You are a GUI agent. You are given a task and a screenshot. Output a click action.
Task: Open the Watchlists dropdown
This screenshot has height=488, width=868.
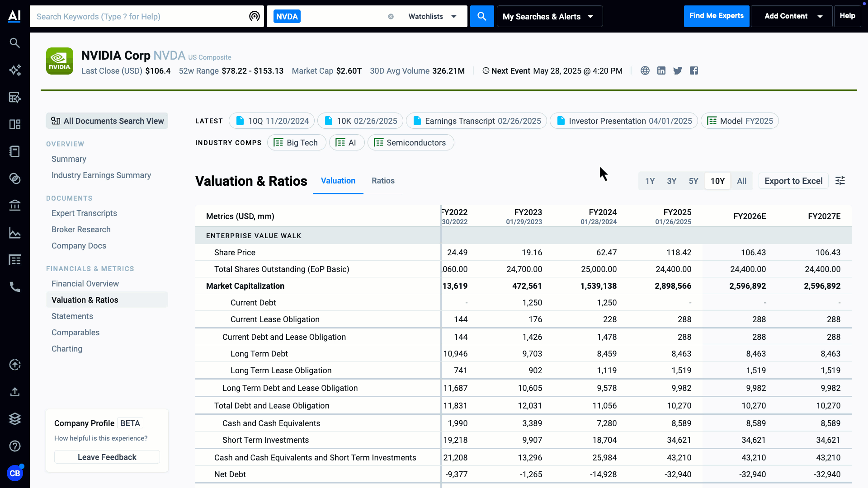pyautogui.click(x=432, y=16)
